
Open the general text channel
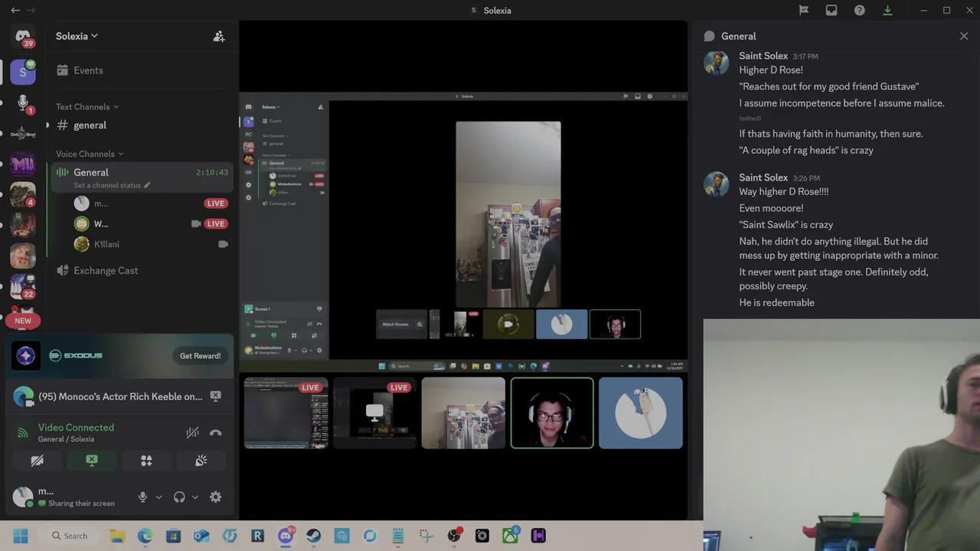90,125
